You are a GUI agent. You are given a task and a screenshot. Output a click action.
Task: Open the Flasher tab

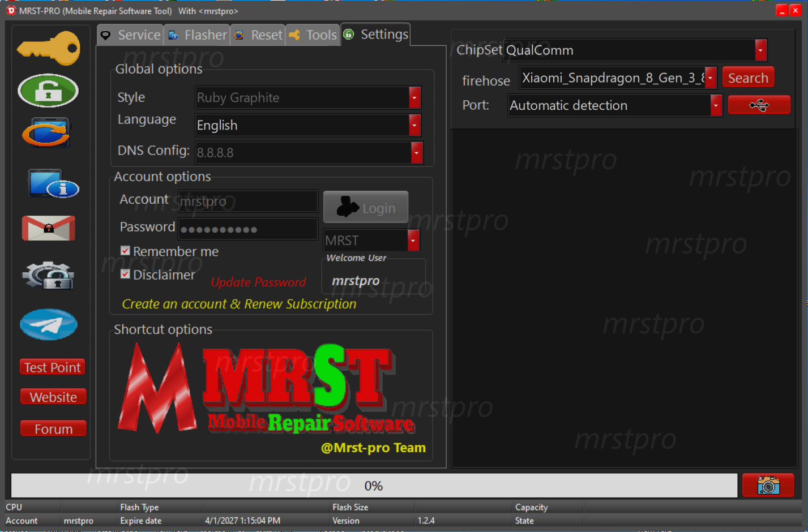click(x=197, y=35)
